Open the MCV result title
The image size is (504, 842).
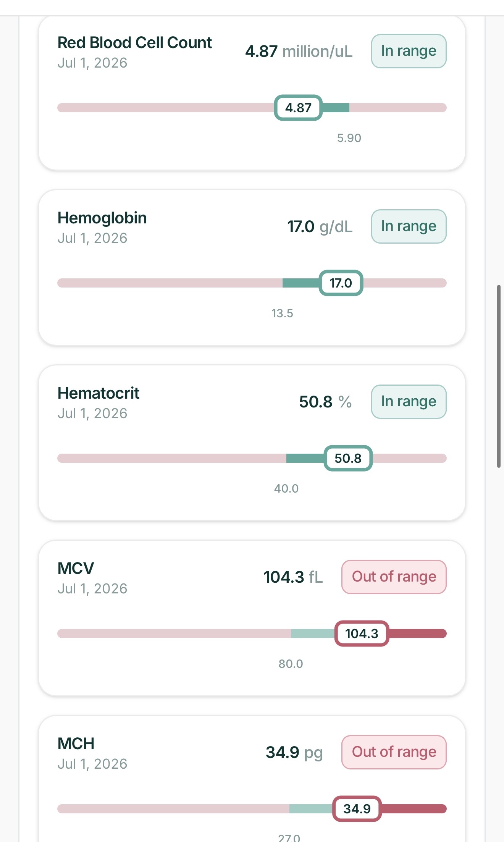coord(76,569)
